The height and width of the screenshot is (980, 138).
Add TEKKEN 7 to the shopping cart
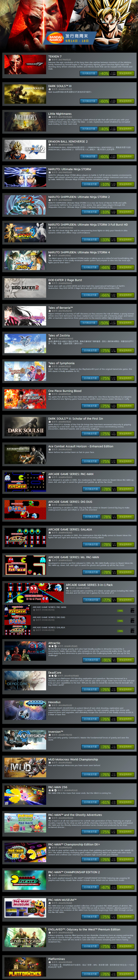[125, 74]
